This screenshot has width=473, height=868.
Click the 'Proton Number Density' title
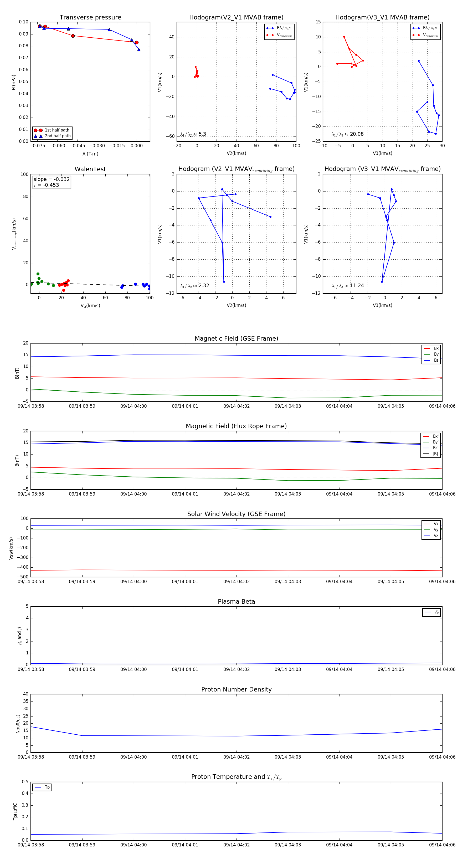236,689
